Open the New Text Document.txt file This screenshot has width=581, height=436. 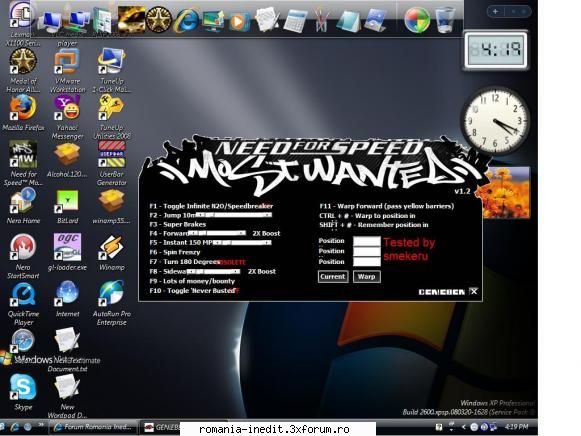point(67,350)
